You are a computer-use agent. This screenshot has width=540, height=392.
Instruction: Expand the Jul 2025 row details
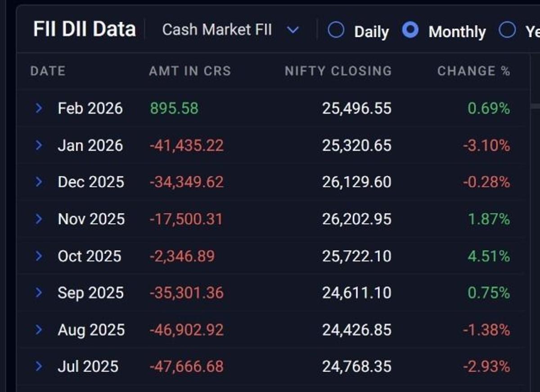point(40,366)
